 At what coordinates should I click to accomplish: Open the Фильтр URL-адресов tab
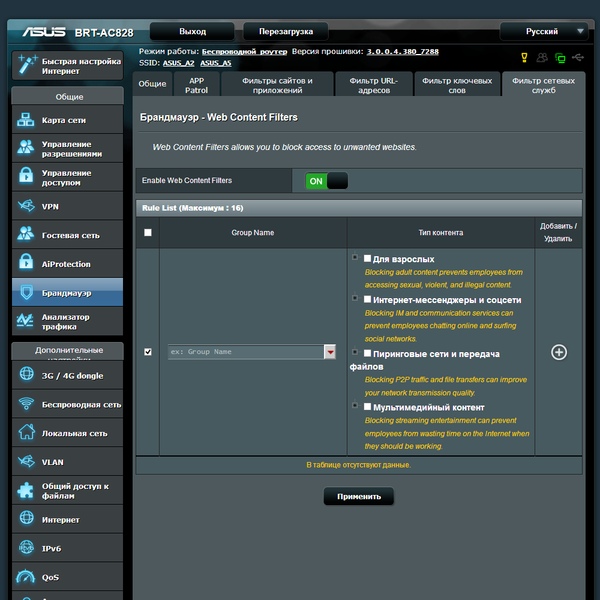[374, 85]
